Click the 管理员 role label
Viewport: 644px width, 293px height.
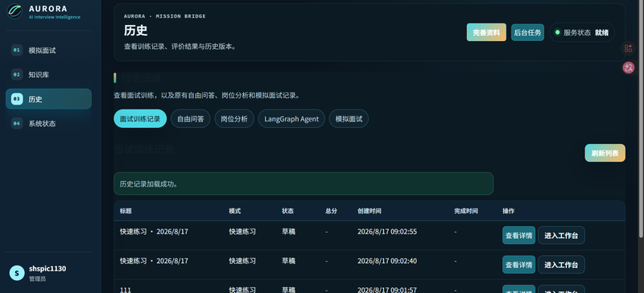(x=37, y=279)
